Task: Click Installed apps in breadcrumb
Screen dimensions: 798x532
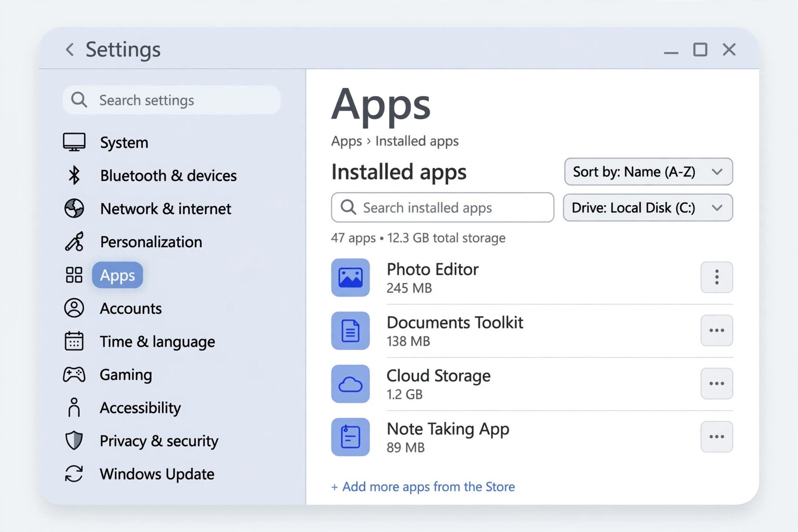Action: click(417, 141)
